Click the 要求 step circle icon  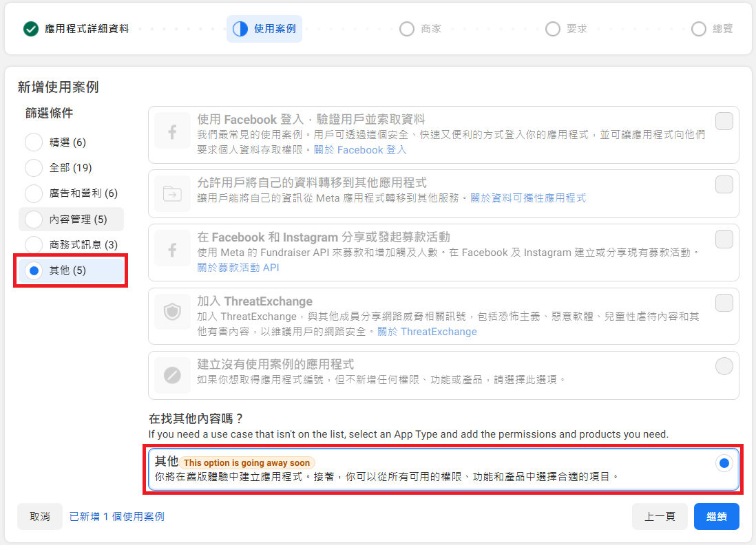552,29
